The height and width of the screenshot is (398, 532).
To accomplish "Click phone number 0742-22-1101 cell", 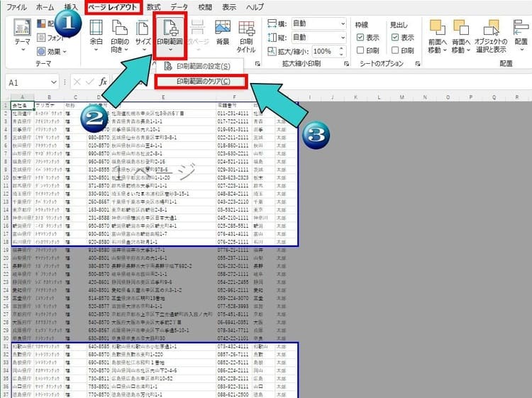I will pyautogui.click(x=234, y=338).
